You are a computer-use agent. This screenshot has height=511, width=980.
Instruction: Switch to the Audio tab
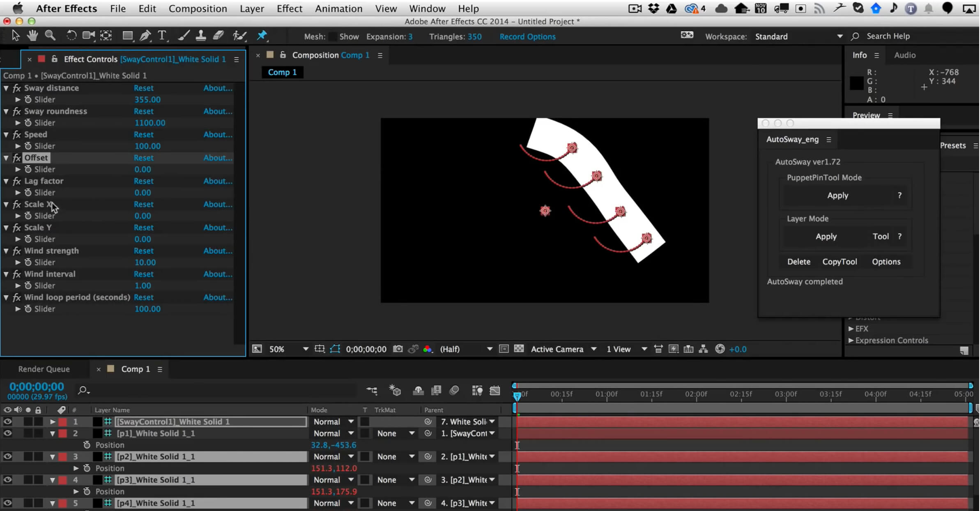(905, 55)
